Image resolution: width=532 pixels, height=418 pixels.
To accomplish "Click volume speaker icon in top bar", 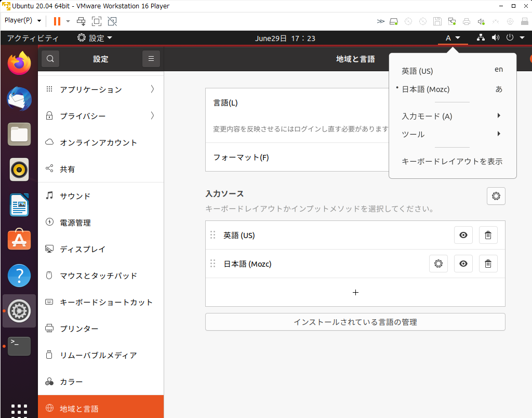I will pyautogui.click(x=495, y=37).
